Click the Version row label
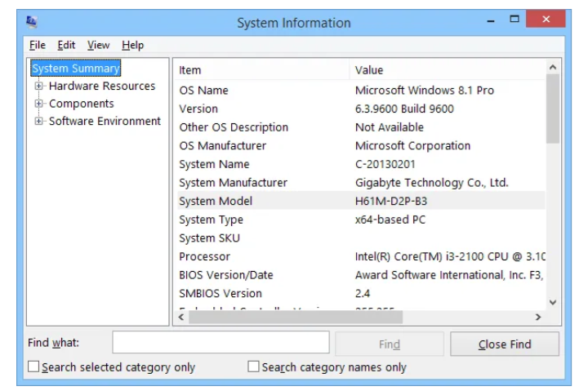588x391 pixels. (x=198, y=109)
